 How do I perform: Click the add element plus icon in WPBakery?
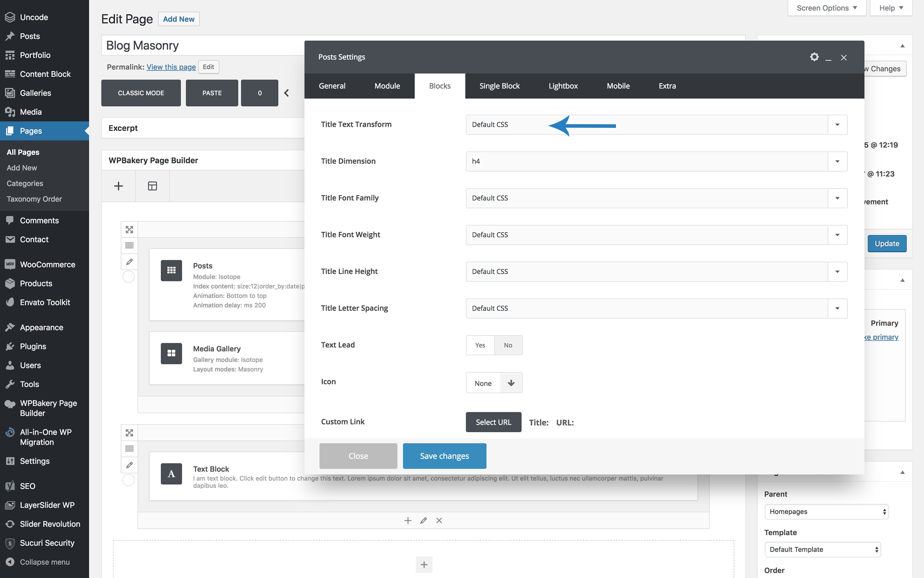(x=118, y=186)
